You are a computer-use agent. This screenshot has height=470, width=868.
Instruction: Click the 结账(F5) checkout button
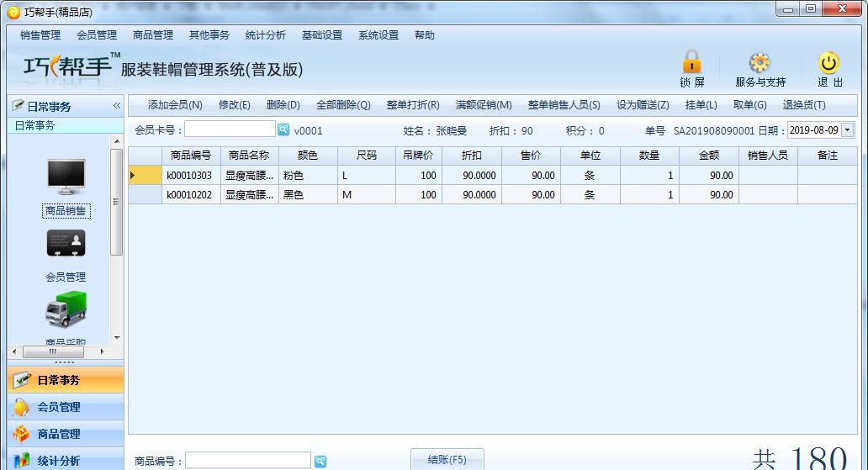pyautogui.click(x=447, y=459)
